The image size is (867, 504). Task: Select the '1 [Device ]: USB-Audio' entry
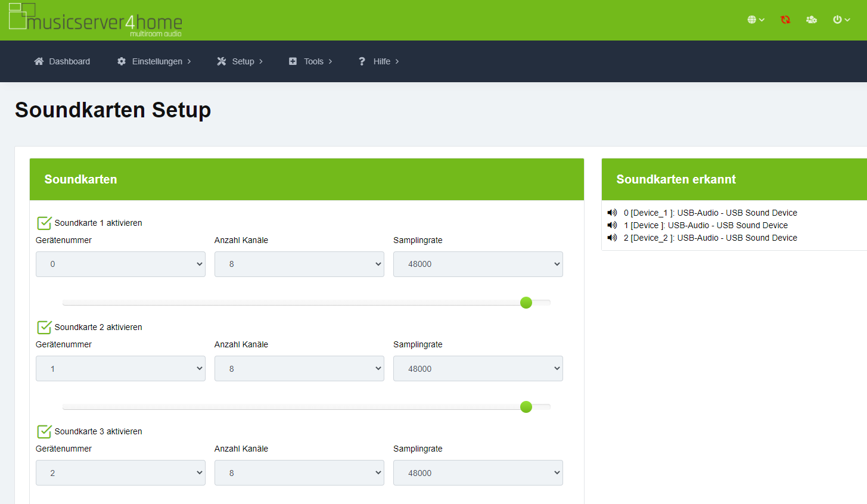706,225
